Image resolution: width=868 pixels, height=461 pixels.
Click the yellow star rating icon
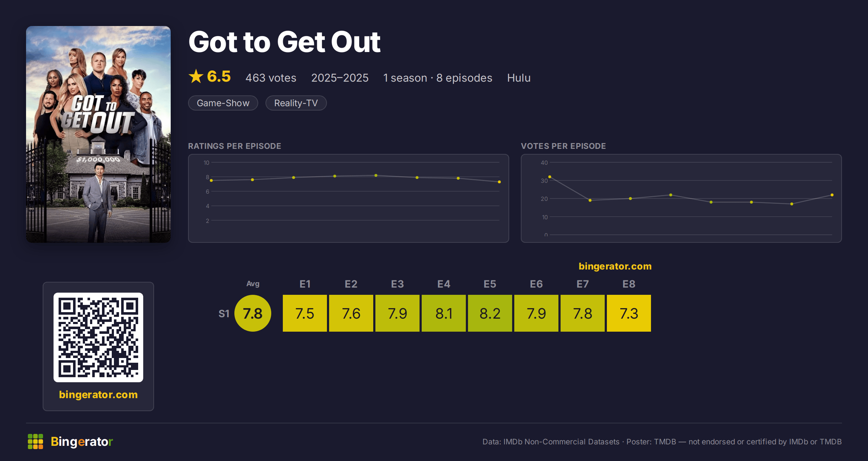click(x=196, y=76)
